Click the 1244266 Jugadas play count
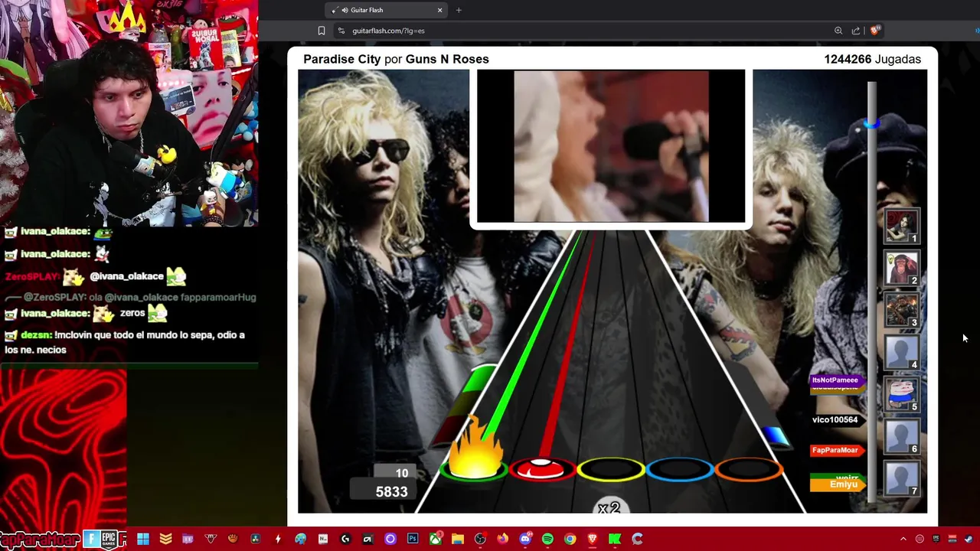Viewport: 980px width, 551px height. 872,59
